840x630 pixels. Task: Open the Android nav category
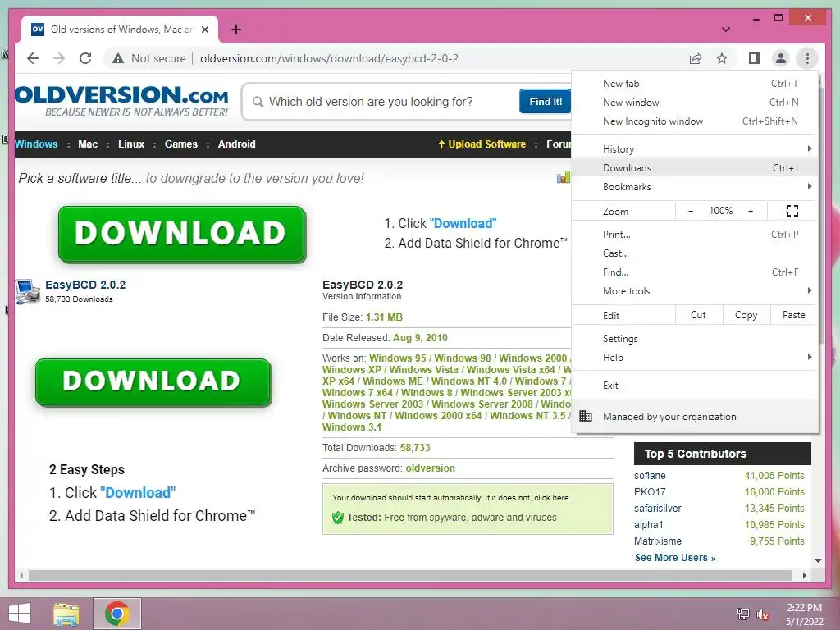point(237,144)
